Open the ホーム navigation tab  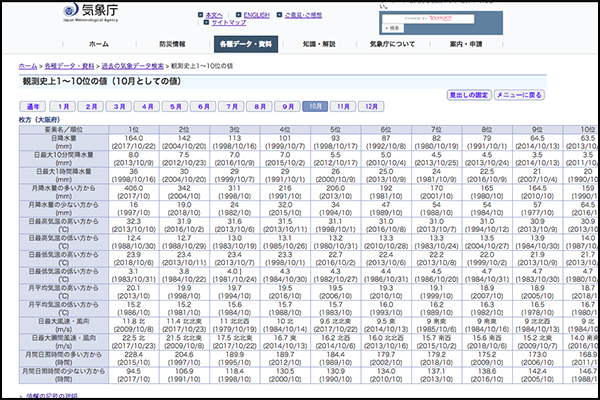[99, 45]
